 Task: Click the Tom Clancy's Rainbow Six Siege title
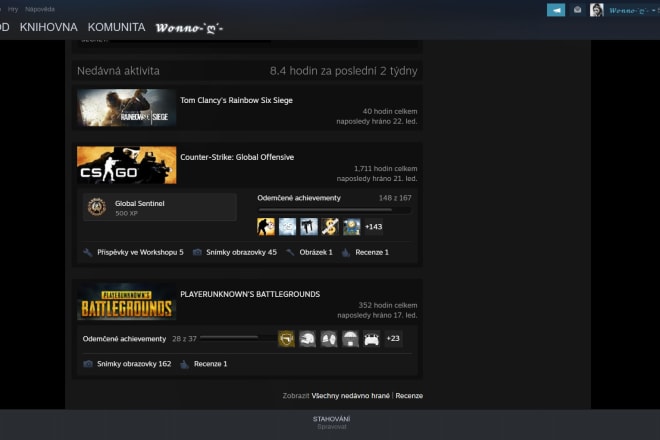[236, 100]
